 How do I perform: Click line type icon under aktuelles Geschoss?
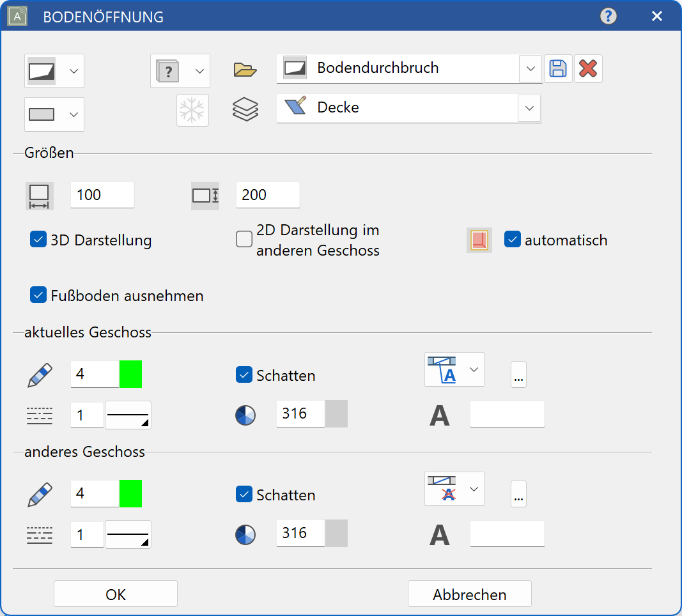(x=40, y=415)
